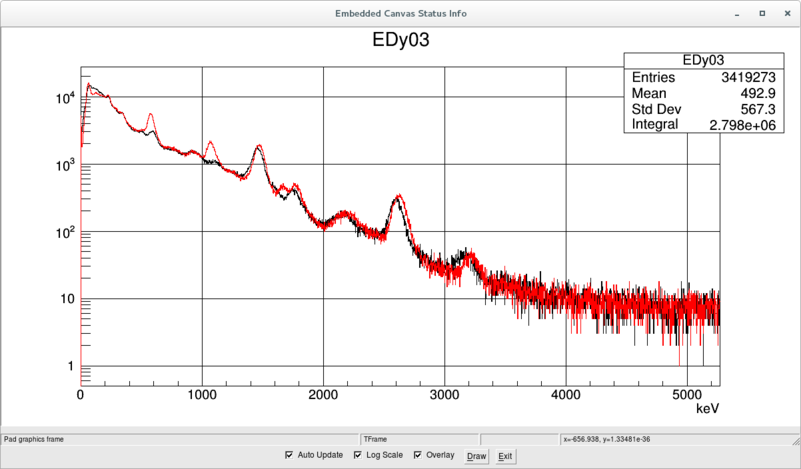Click the Draw button
801x469 pixels.
point(477,456)
